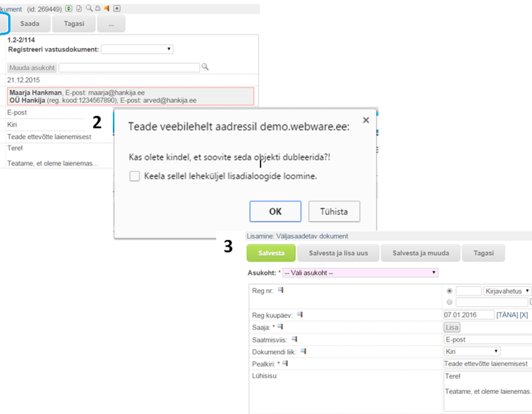Click the document page icon in header
Screen dimensions: 532x414
pyautogui.click(x=79, y=8)
